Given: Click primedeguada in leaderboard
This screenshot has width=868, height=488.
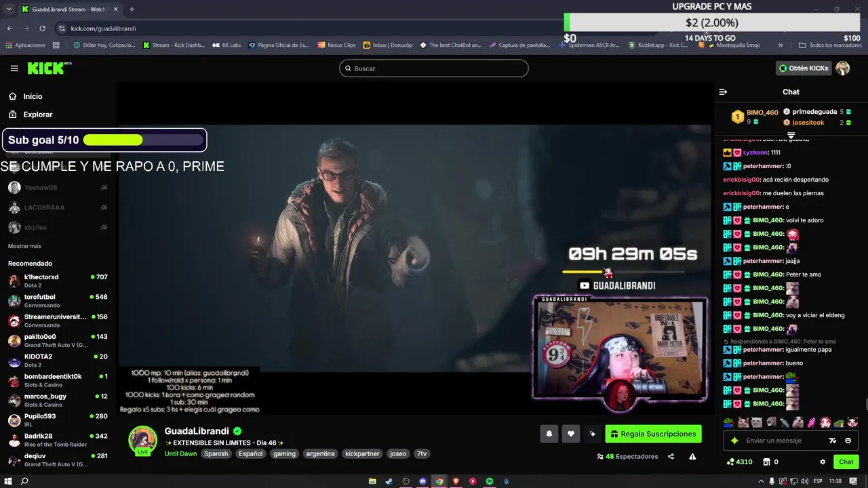Looking at the screenshot, I should tap(814, 112).
